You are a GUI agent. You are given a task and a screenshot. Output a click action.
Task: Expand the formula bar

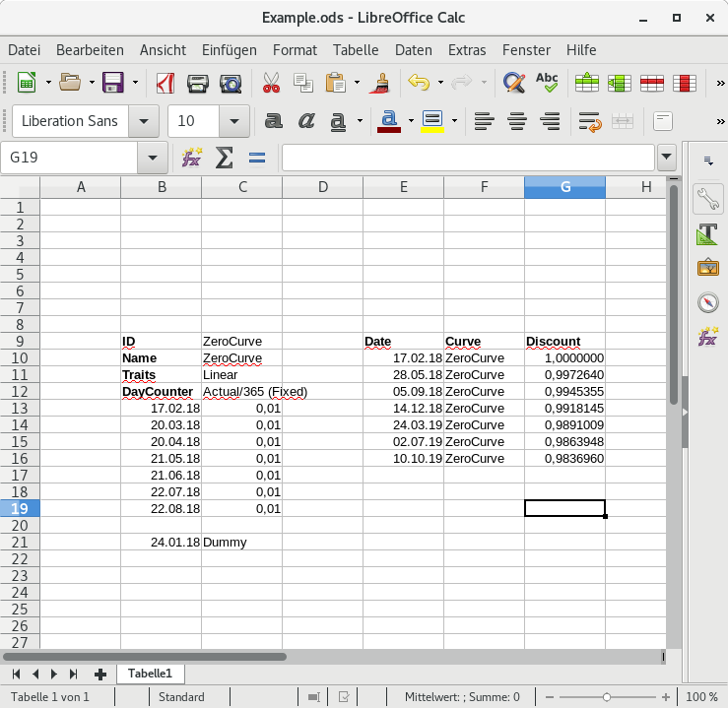click(x=667, y=157)
